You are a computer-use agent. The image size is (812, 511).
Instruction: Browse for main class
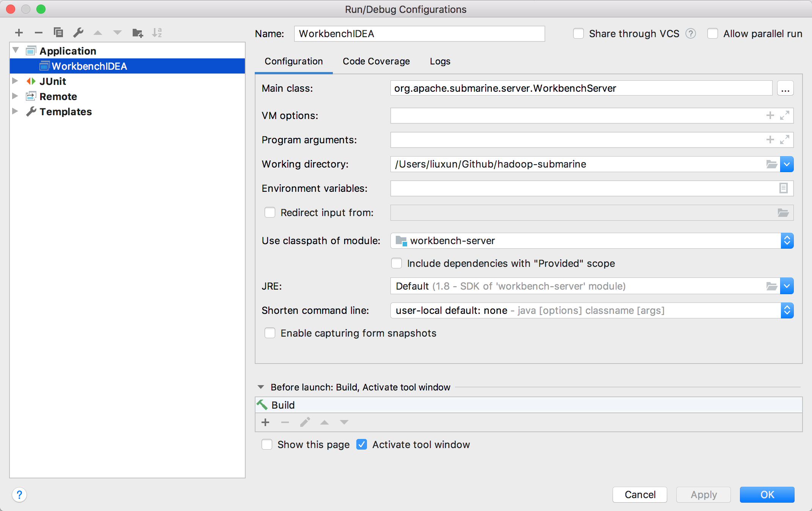coord(785,88)
